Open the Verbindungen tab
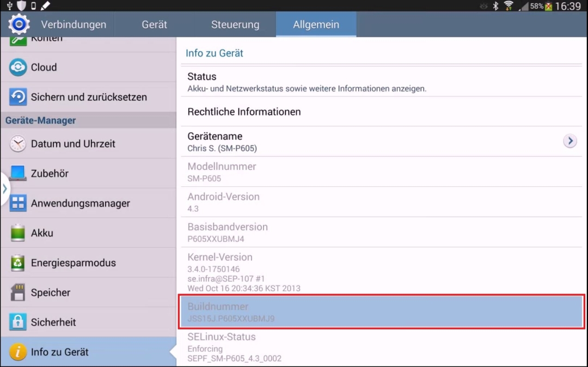This screenshot has height=367, width=588. pos(73,25)
